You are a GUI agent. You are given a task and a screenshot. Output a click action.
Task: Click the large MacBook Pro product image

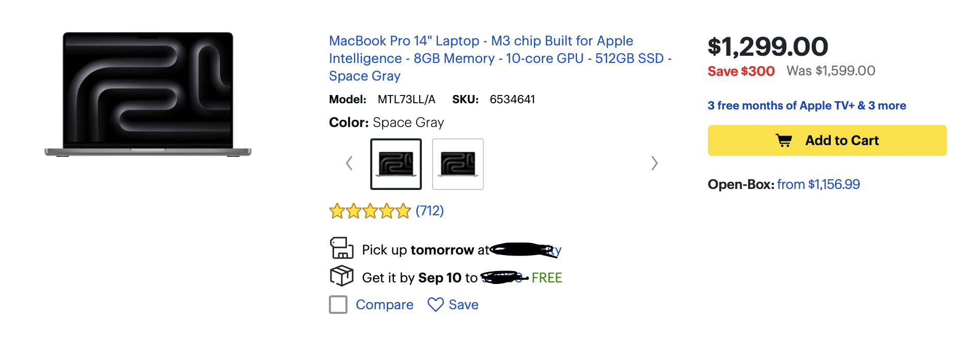[x=148, y=94]
